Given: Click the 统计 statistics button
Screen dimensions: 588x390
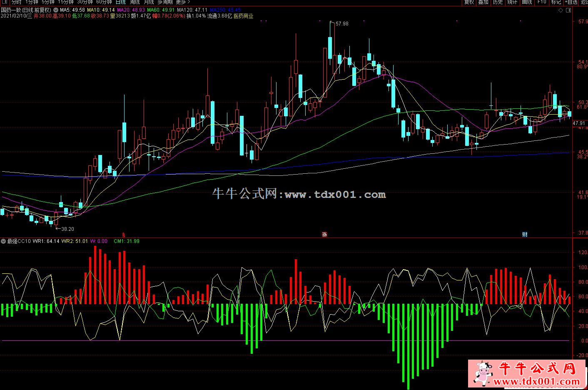Looking at the screenshot, I should [x=512, y=2].
